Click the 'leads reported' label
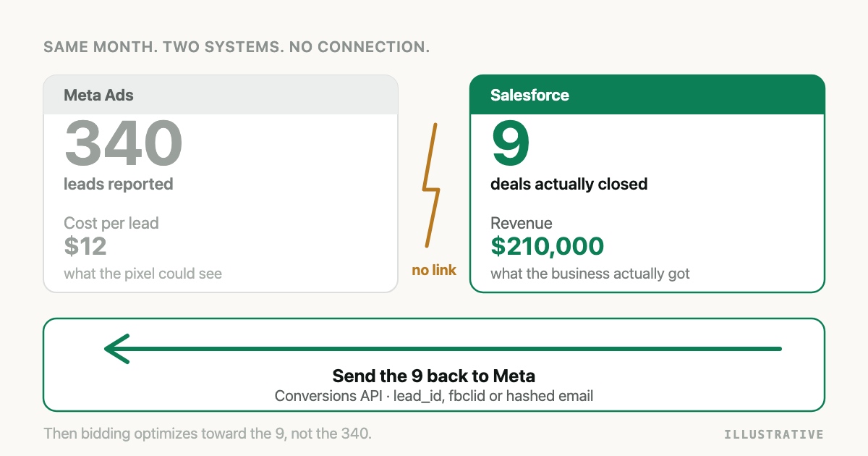 pos(119,184)
